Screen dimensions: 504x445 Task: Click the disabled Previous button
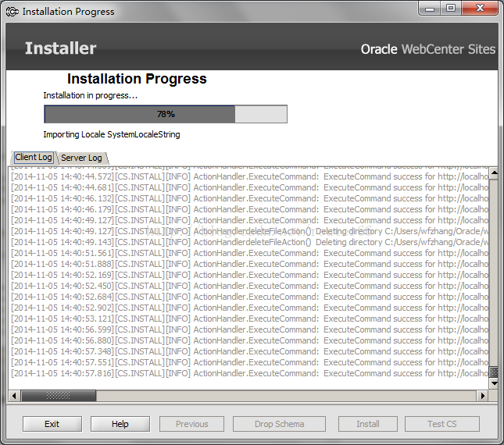[191, 424]
